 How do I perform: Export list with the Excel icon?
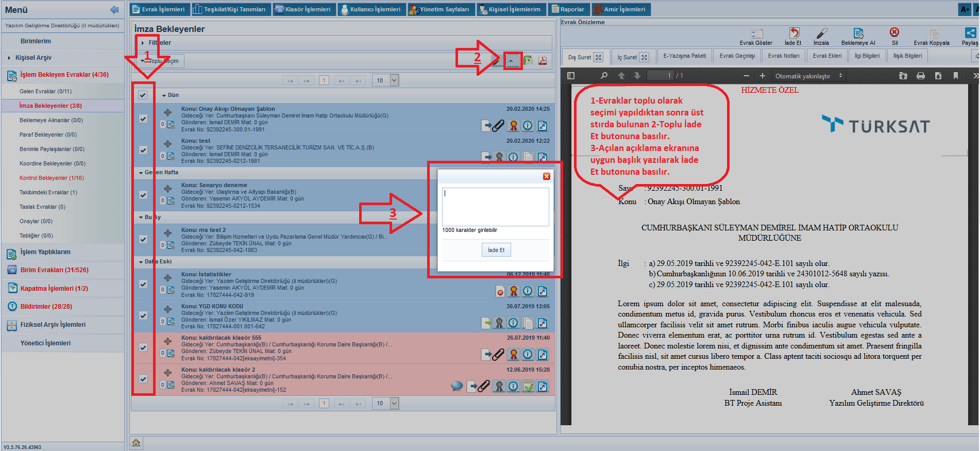tap(528, 61)
